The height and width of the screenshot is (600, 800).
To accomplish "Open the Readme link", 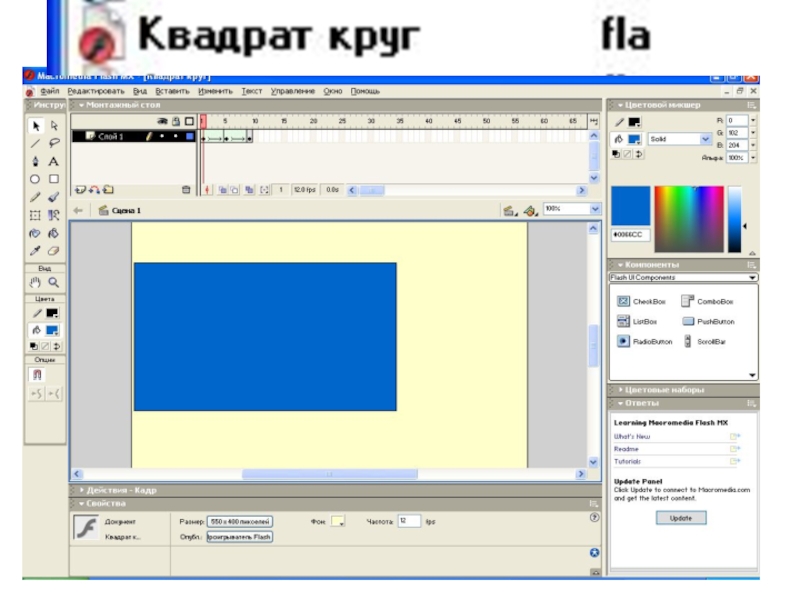I will click(626, 449).
